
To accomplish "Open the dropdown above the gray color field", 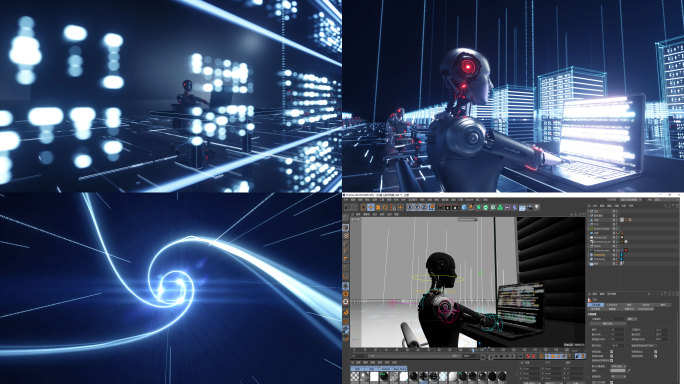I will point(618,367).
